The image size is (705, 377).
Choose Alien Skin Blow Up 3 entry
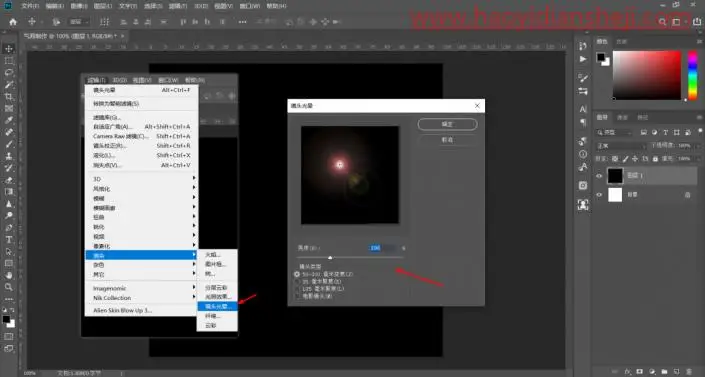pyautogui.click(x=141, y=310)
